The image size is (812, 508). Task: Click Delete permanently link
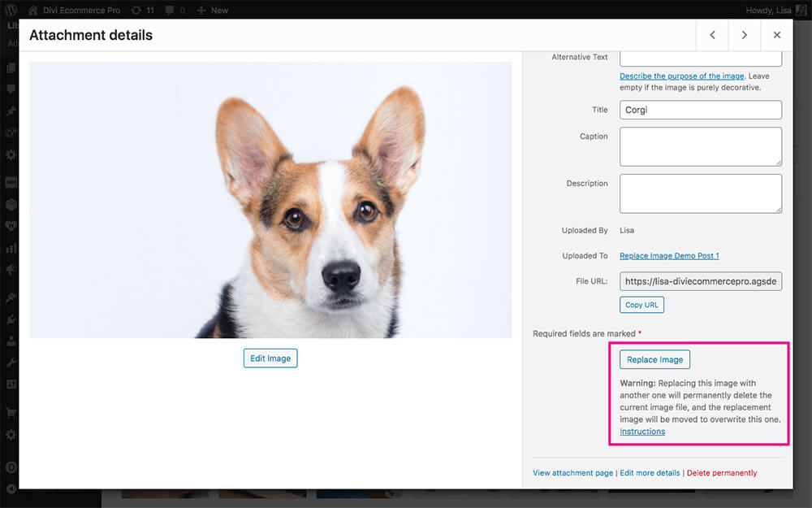click(x=722, y=473)
